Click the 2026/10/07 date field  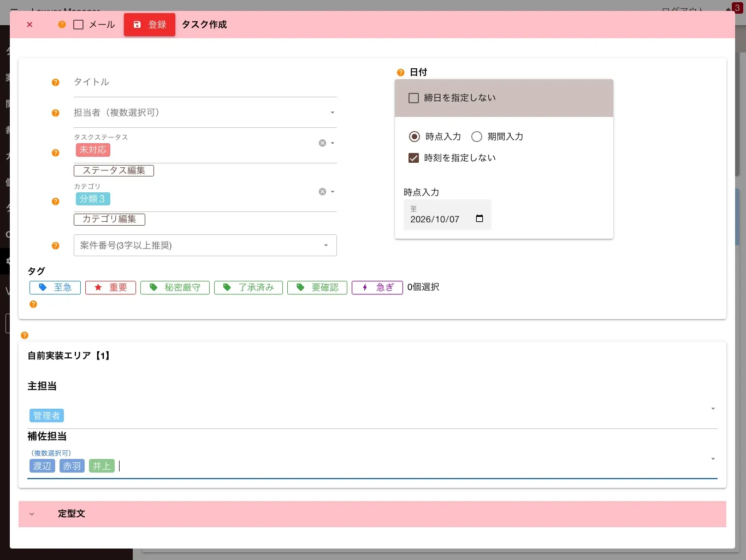447,215
